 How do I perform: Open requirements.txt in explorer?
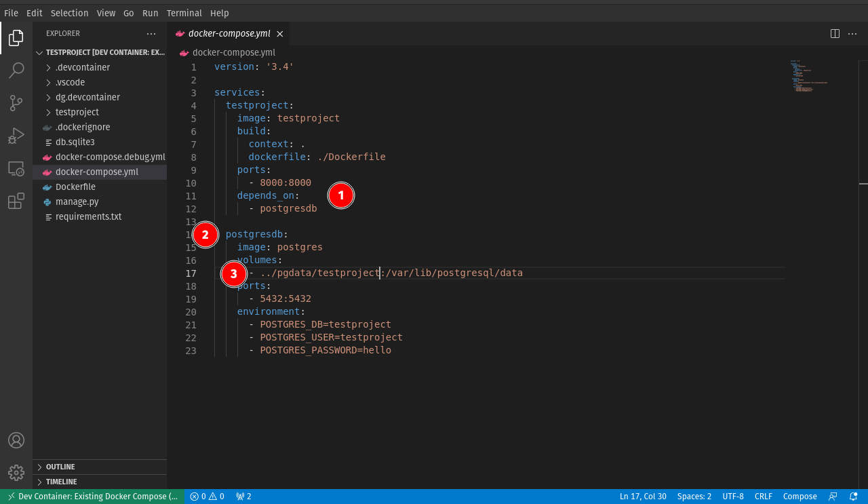tap(100, 216)
